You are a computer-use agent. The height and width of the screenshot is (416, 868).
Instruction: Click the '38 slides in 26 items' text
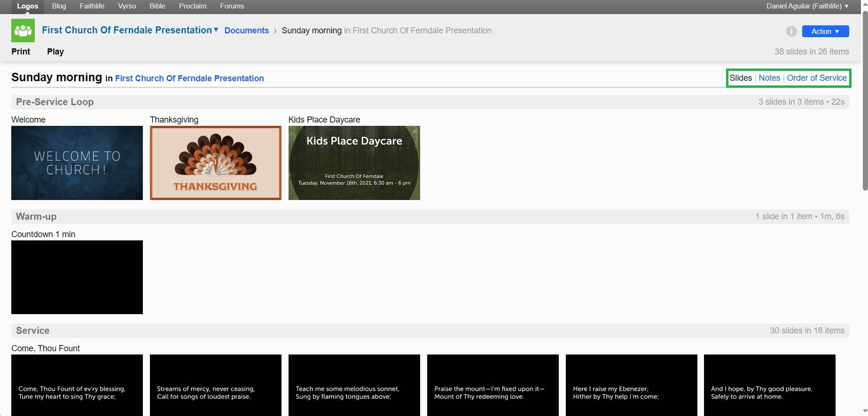812,52
